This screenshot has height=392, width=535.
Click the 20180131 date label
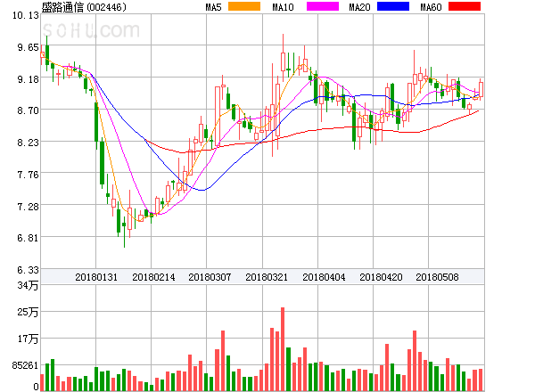[96, 277]
